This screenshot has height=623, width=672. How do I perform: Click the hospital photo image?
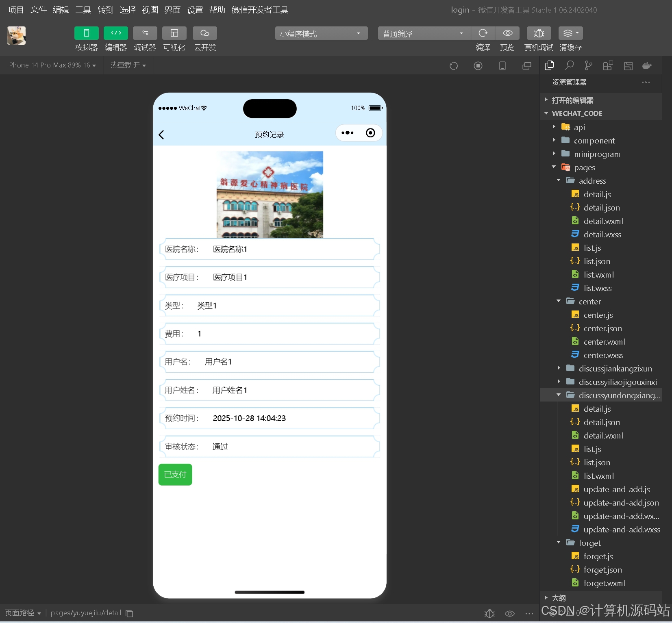tap(270, 194)
